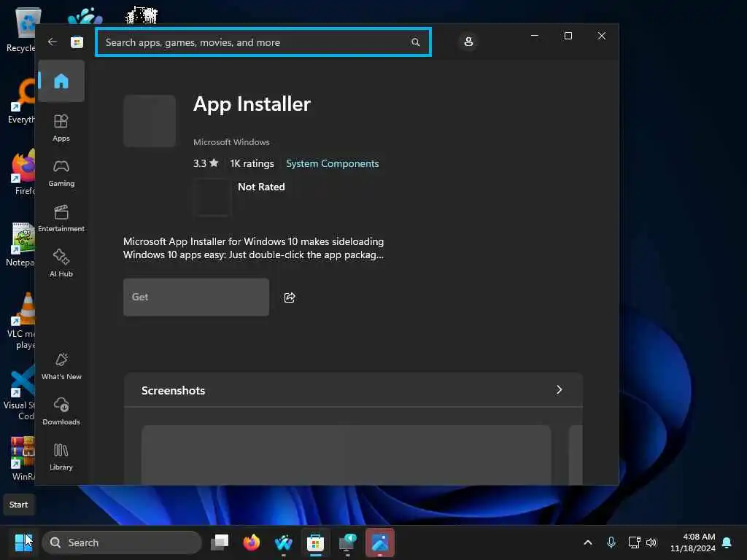Open the What's New page
Screen dimensions: 747x560
pos(61,366)
